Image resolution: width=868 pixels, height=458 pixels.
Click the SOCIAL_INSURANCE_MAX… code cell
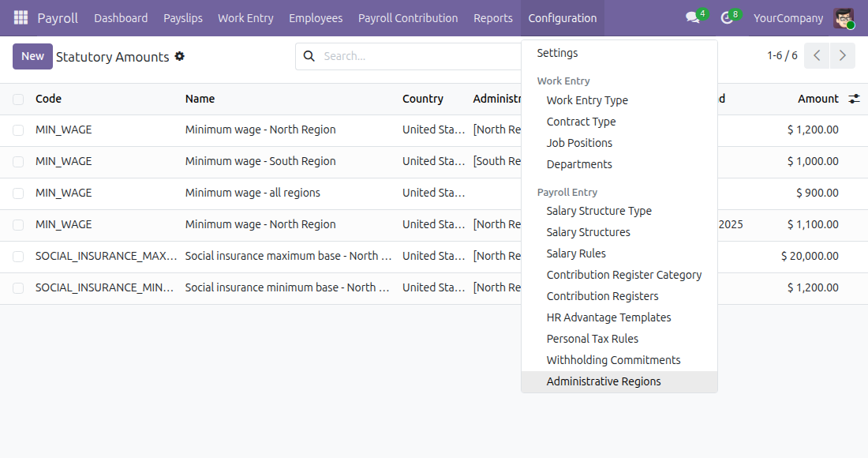coord(106,256)
